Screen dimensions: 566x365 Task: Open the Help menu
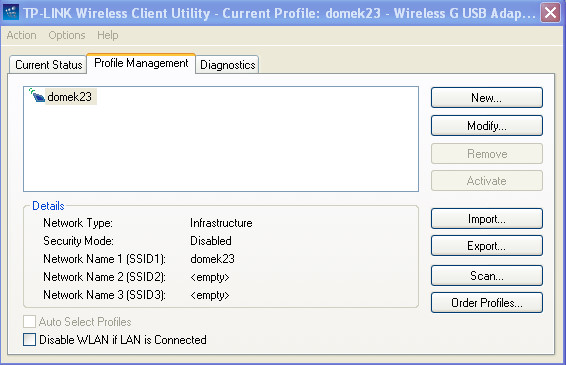(108, 35)
